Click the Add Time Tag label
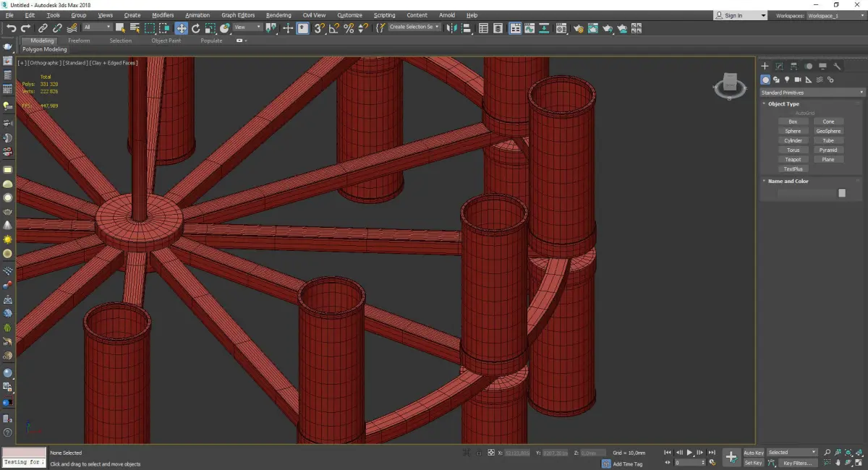The image size is (868, 470). click(627, 464)
